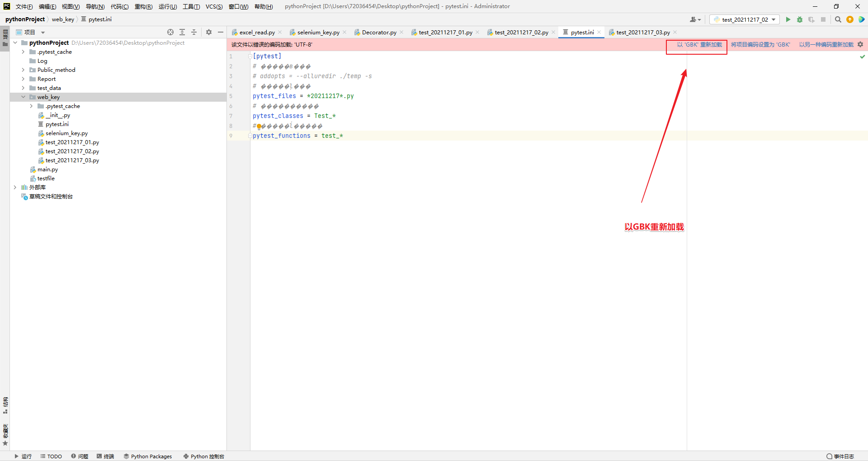This screenshot has width=868, height=461.
Task: Click the orange update arrow icon
Action: click(850, 19)
